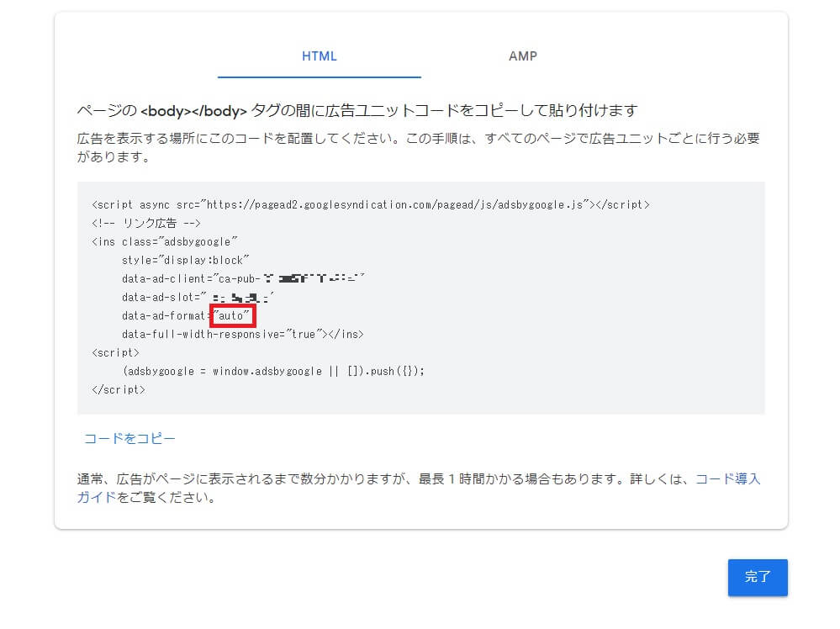Screen dimensions: 840x629
Task: Click the リンク広告 comment line
Action: tap(146, 223)
